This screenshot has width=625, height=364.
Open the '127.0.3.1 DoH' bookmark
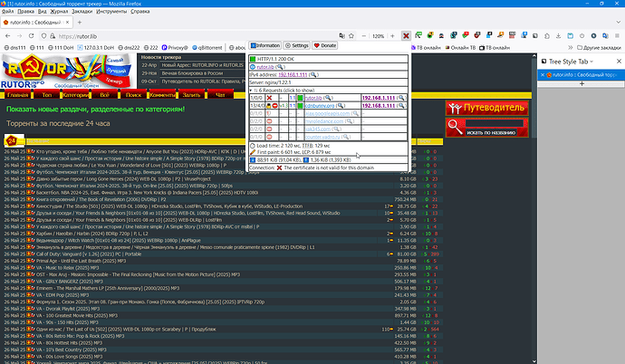(x=96, y=47)
